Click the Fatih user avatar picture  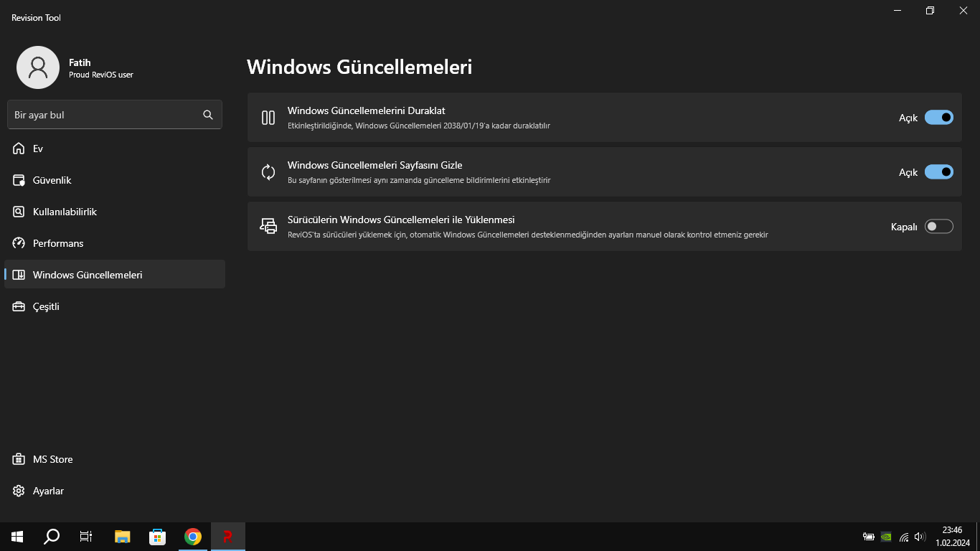pos(38,67)
